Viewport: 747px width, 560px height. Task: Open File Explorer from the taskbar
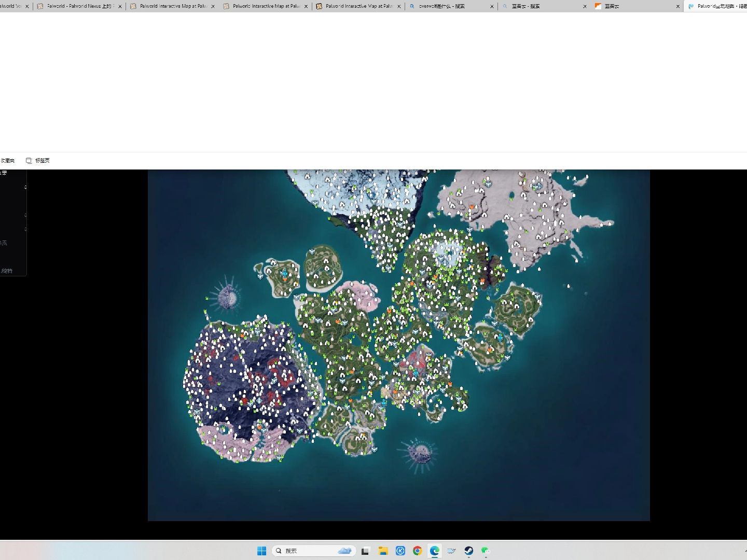383,551
